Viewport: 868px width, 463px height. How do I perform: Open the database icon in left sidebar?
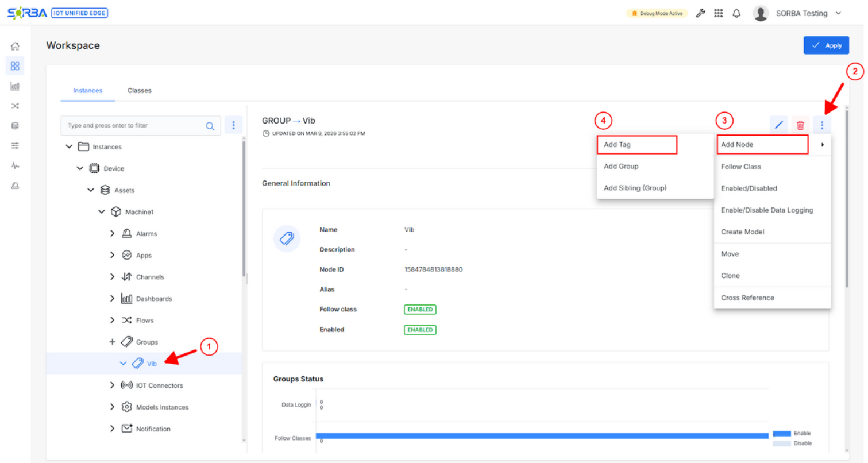pyautogui.click(x=15, y=126)
